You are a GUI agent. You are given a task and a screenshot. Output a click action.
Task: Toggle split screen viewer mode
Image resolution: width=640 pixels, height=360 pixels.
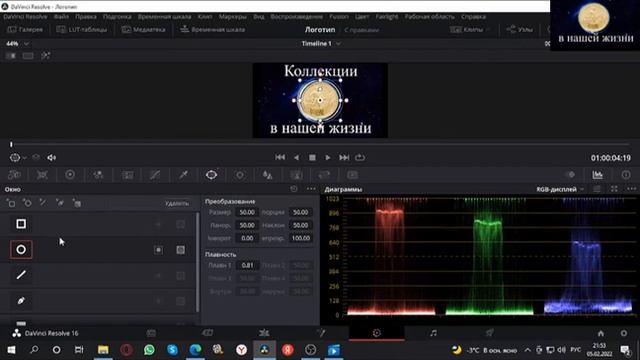(x=28, y=56)
